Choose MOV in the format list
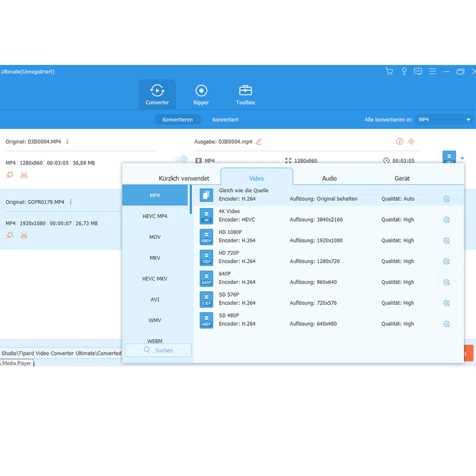Viewport: 476px width, 476px height. click(x=155, y=237)
